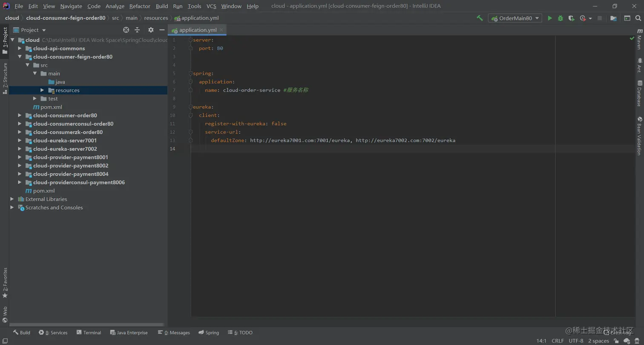Open the Build menu
The image size is (644, 345).
[x=162, y=6]
